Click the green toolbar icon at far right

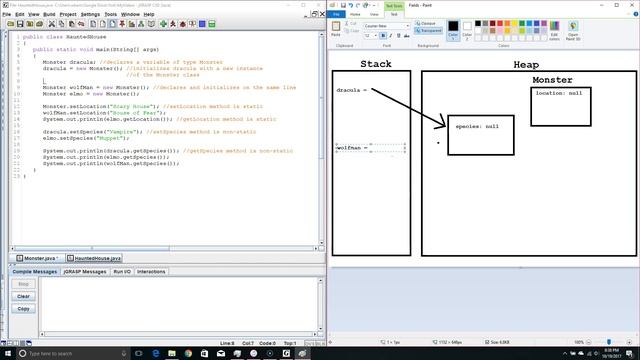[x=212, y=24]
